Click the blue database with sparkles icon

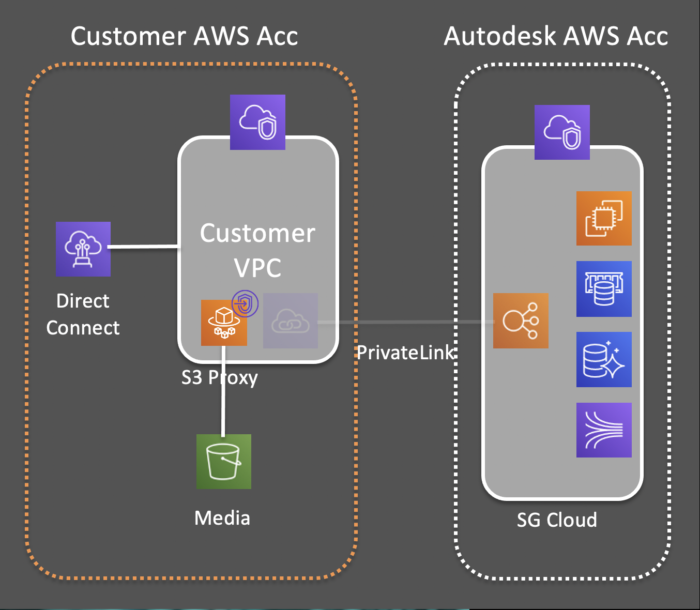tap(604, 359)
